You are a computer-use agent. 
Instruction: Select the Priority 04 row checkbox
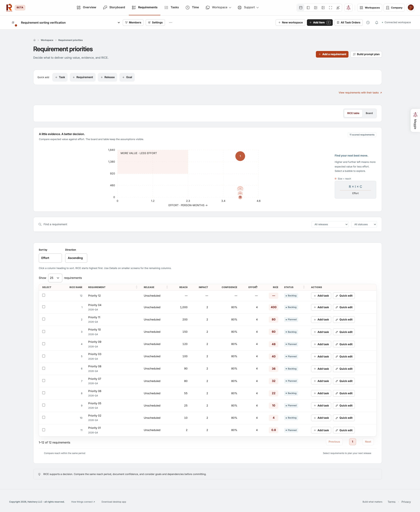(x=44, y=307)
